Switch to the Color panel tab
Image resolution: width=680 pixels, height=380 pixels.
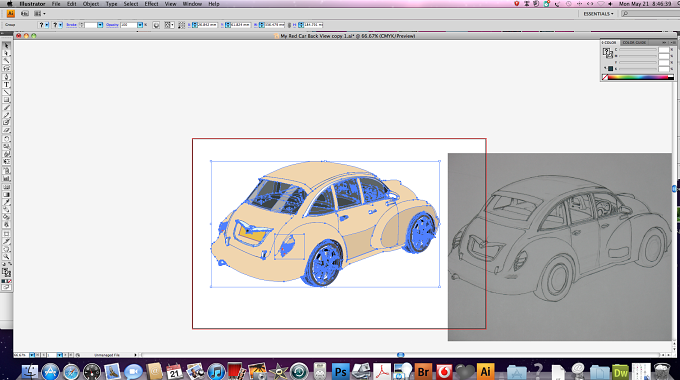[609, 43]
